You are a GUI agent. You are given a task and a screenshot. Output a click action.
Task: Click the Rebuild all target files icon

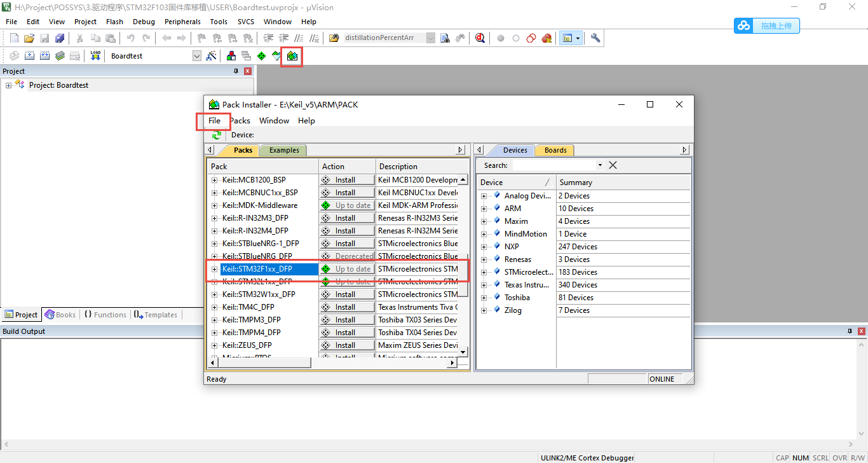44,56
